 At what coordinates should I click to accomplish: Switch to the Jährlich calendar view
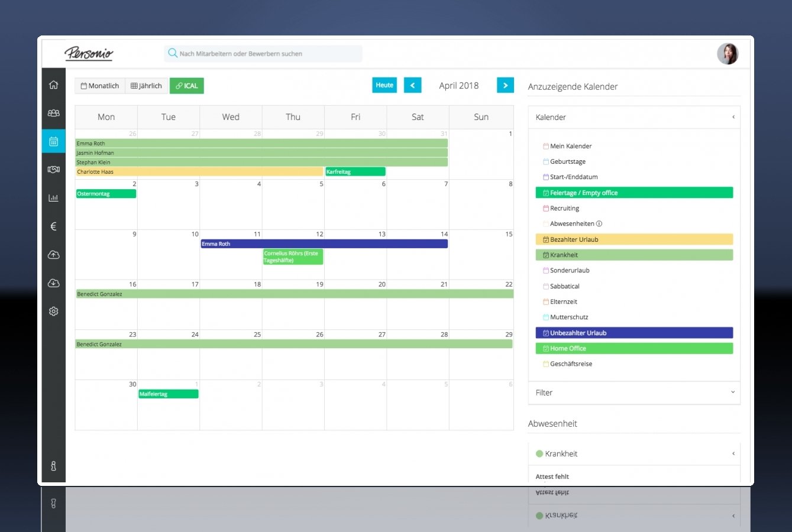[146, 86]
